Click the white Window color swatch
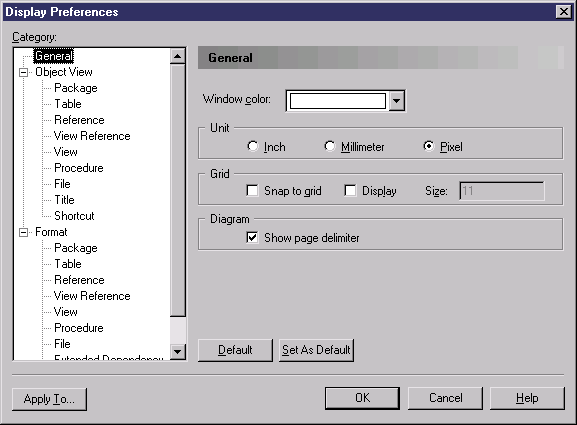This screenshot has height=425, width=577. [337, 101]
